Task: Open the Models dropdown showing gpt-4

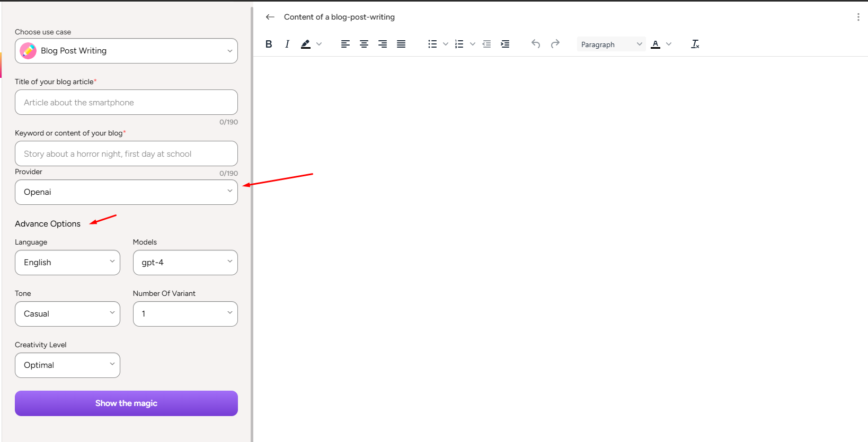Action: tap(185, 263)
